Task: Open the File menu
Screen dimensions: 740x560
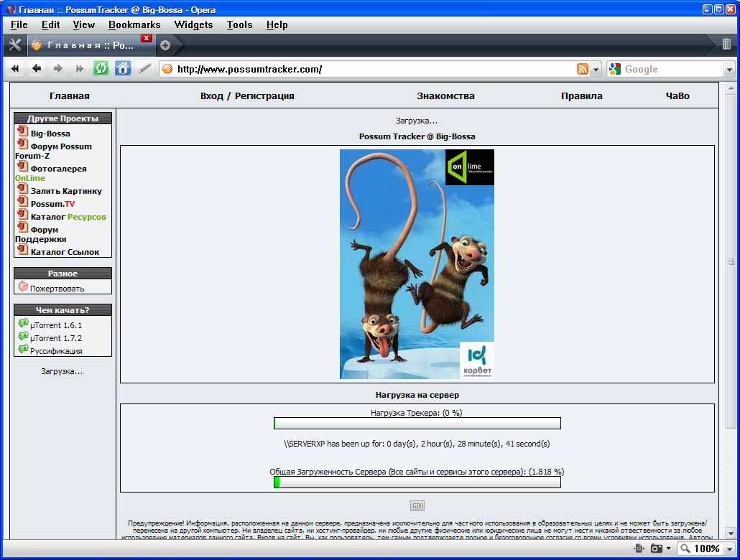Action: coord(19,25)
